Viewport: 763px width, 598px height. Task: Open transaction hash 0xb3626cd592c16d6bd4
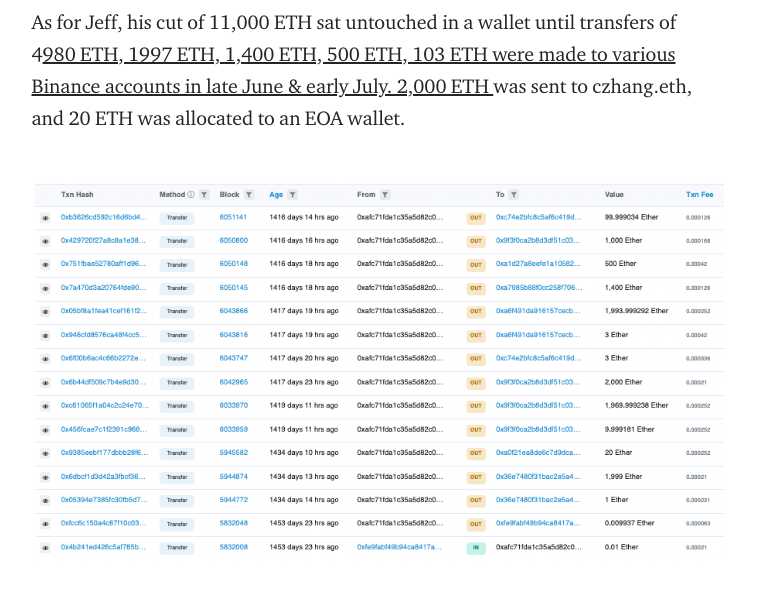(x=104, y=217)
